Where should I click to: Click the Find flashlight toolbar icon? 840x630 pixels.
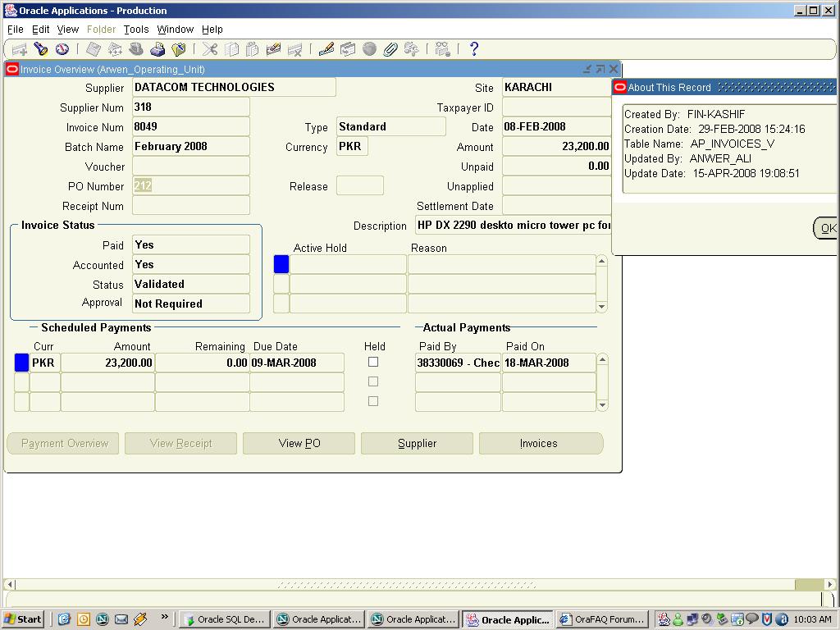(40, 50)
